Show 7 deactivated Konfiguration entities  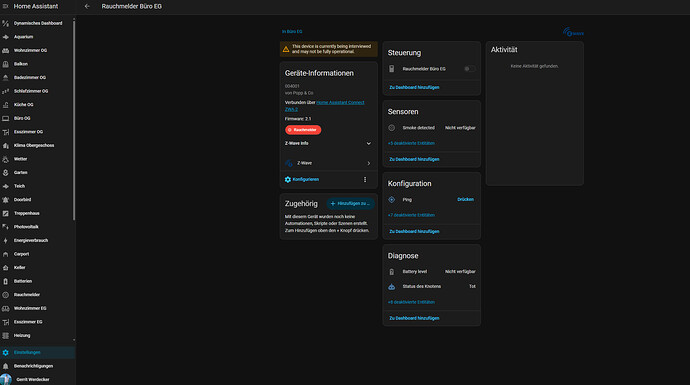(411, 215)
